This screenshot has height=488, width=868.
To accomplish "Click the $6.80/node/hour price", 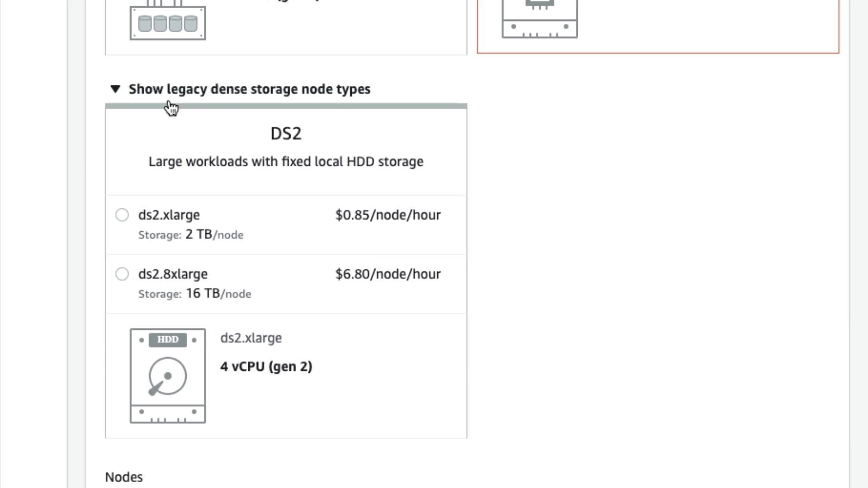I will click(x=388, y=274).
